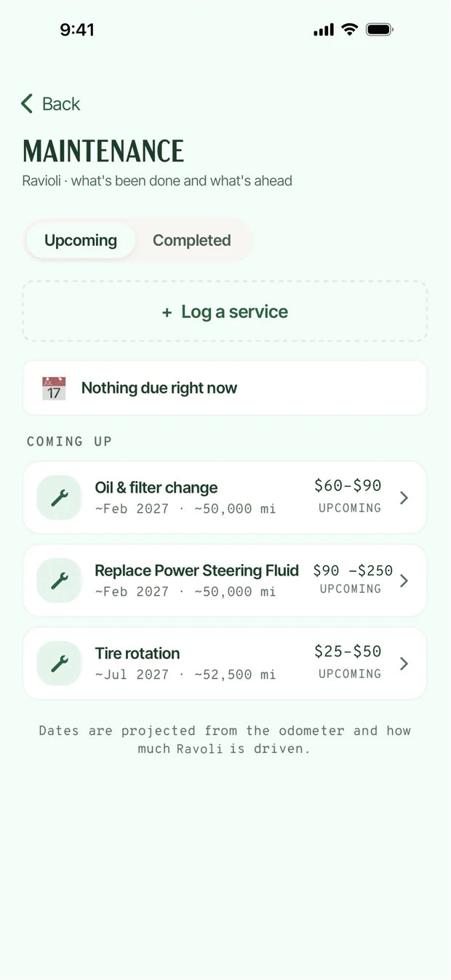Open Replace Power Steering Fluid chevron

(x=404, y=581)
